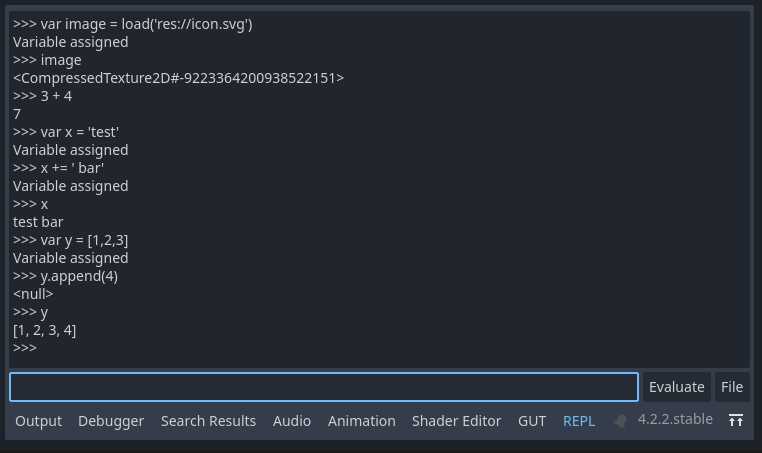This screenshot has width=762, height=453.
Task: Switch to the Audio panel tab
Action: tap(292, 421)
